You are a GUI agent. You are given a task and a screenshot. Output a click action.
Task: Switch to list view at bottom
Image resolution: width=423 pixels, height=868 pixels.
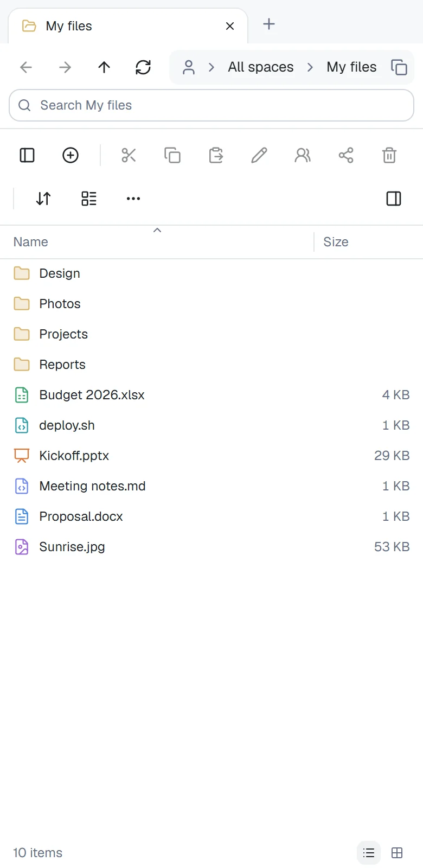[x=369, y=853]
